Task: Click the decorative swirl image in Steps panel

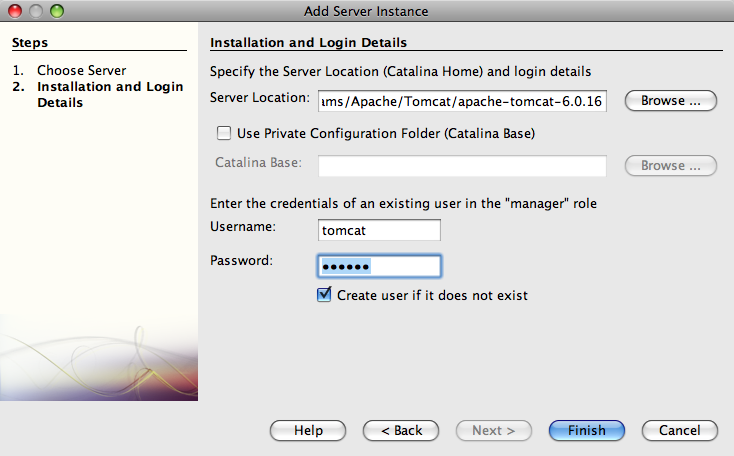Action: point(99,358)
